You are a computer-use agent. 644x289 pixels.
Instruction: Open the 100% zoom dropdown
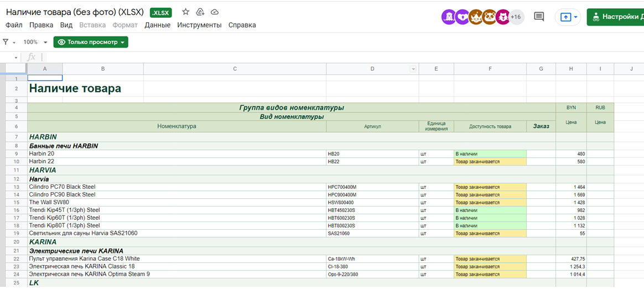pos(35,42)
